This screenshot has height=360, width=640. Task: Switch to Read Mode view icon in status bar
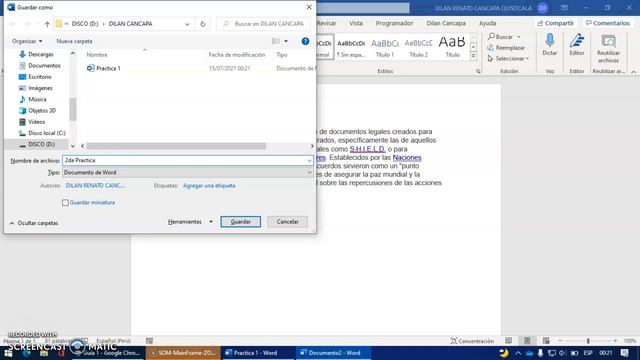point(509,341)
